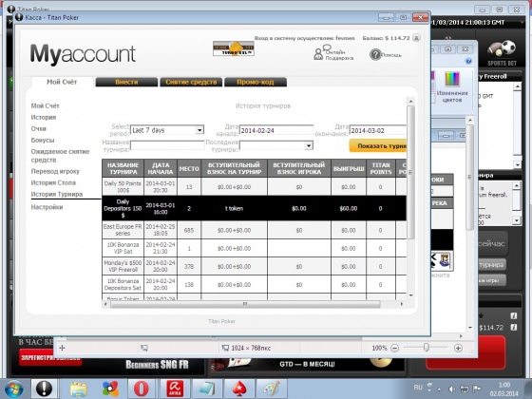
Task: Click the Показать турниры yellow button
Action: (378, 146)
